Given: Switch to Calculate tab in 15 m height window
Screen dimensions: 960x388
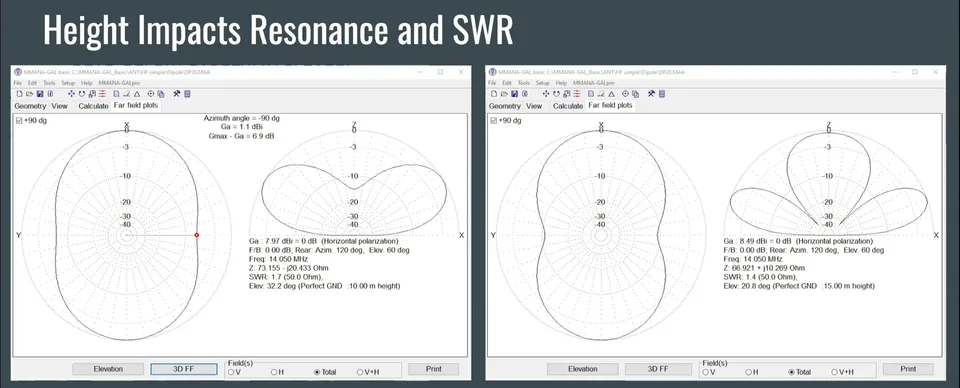Looking at the screenshot, I should pos(568,106).
